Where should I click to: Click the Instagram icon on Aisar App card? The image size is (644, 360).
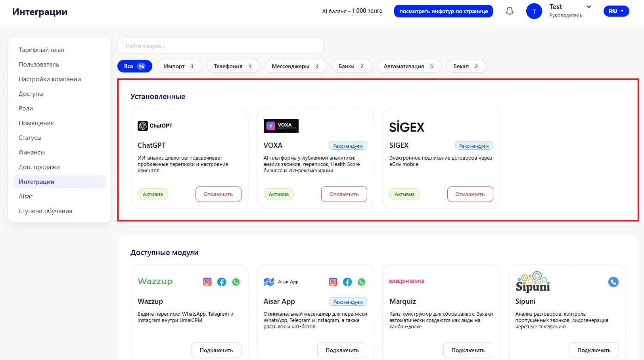(333, 282)
